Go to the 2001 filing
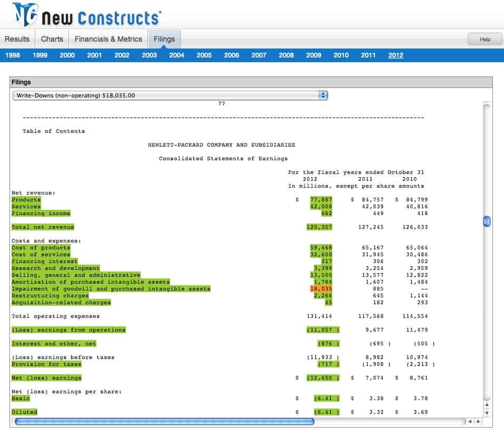The height and width of the screenshot is (446, 504). [94, 55]
